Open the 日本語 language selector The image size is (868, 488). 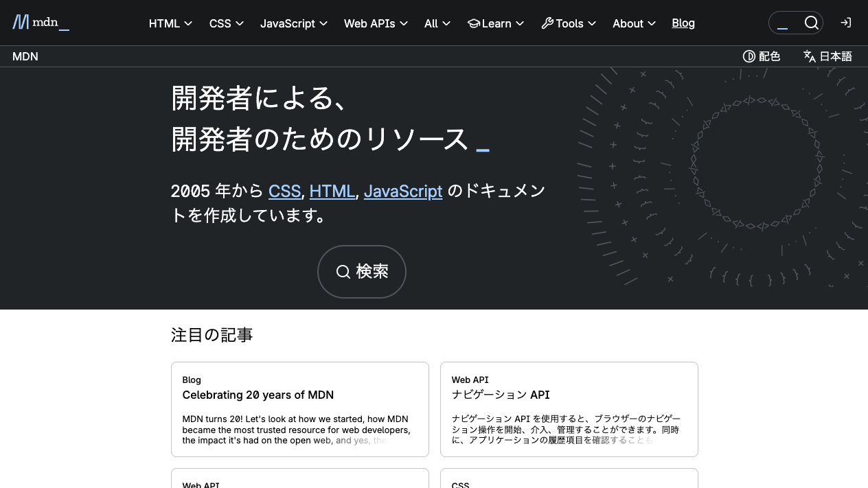point(827,56)
